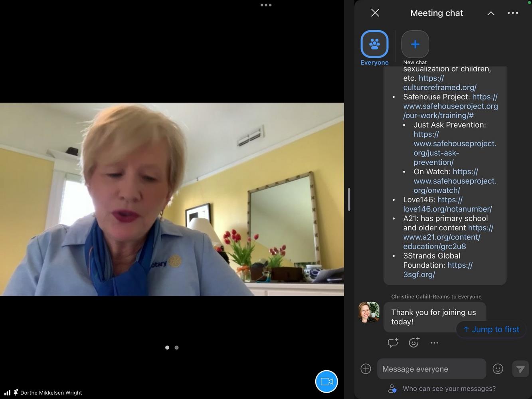Reply to Christine's message in a thread
Screen dimensions: 532x399
click(x=393, y=342)
